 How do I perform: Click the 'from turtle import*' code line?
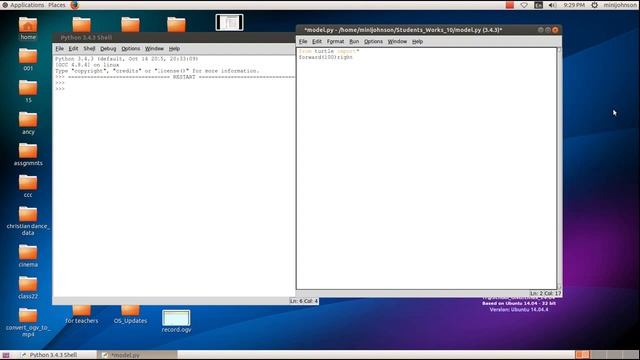pos(329,51)
